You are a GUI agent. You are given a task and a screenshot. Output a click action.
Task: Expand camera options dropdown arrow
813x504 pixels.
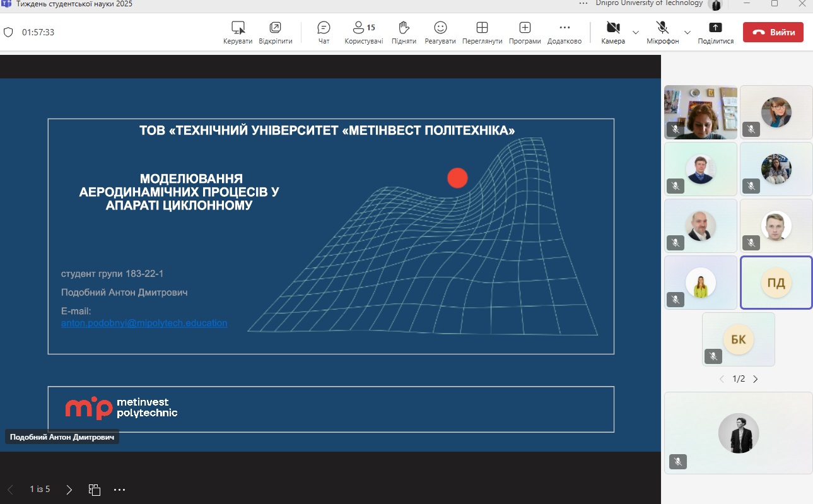pos(635,32)
